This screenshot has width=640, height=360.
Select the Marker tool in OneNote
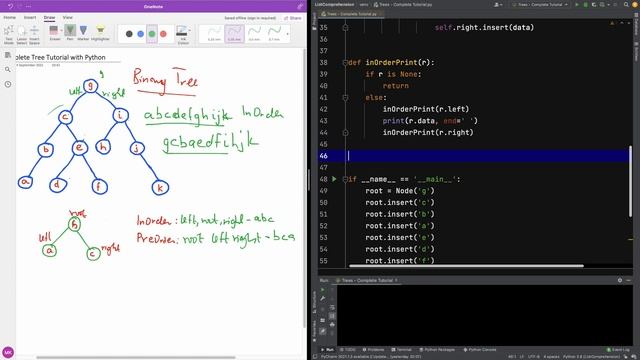click(83, 33)
